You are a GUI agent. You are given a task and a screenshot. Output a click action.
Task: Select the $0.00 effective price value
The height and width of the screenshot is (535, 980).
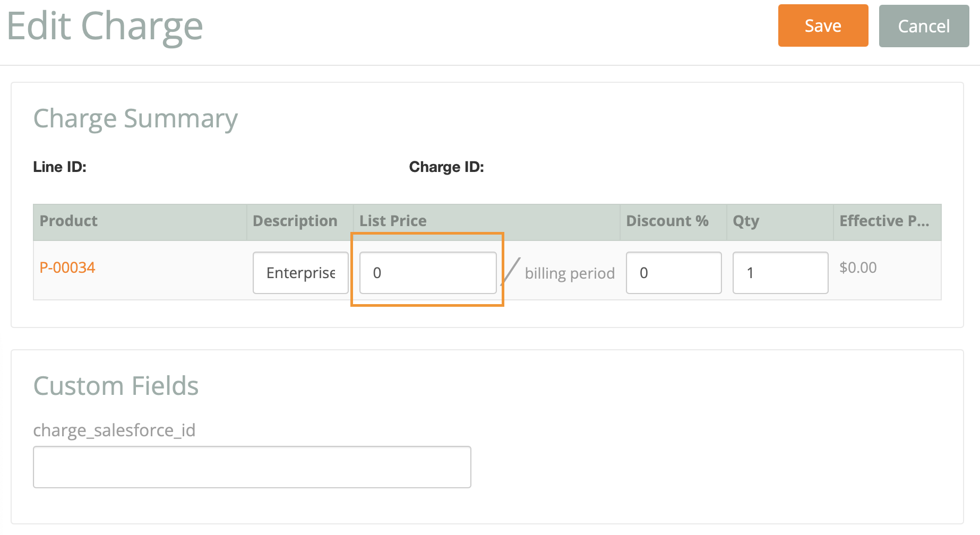(858, 267)
